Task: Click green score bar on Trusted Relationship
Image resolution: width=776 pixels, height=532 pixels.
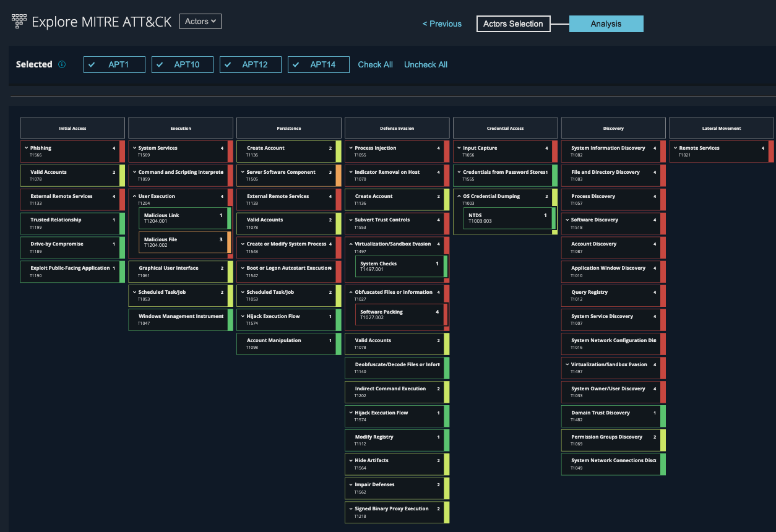Action: [122, 223]
